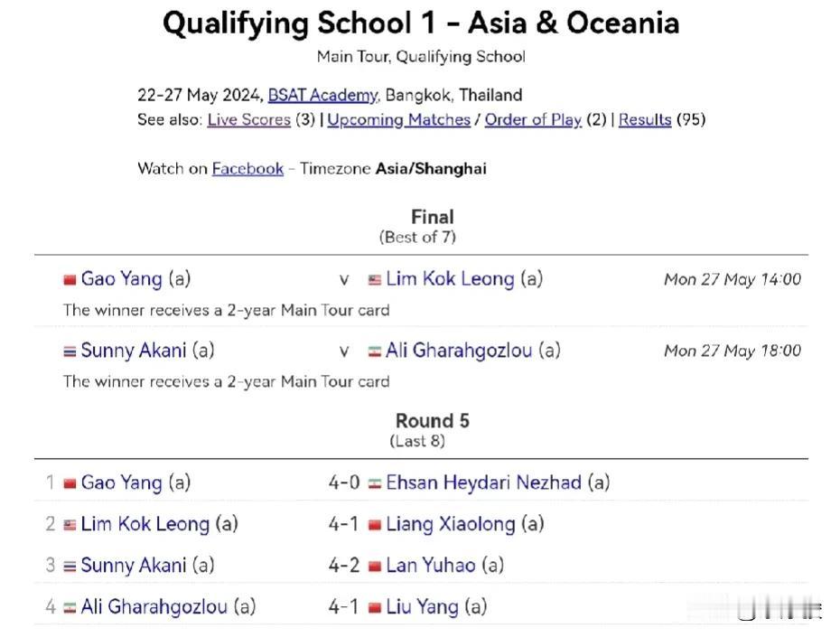
Task: Click China flag beside Lan Yuhao
Action: 375,567
